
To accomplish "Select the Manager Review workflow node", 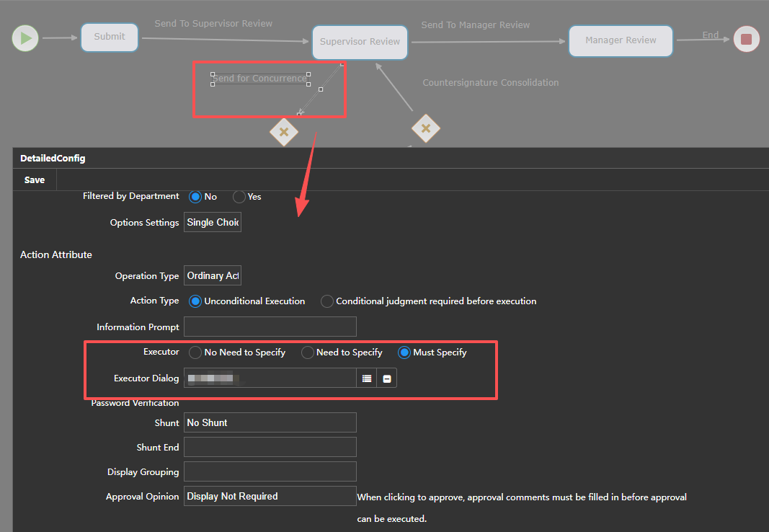I will point(621,41).
